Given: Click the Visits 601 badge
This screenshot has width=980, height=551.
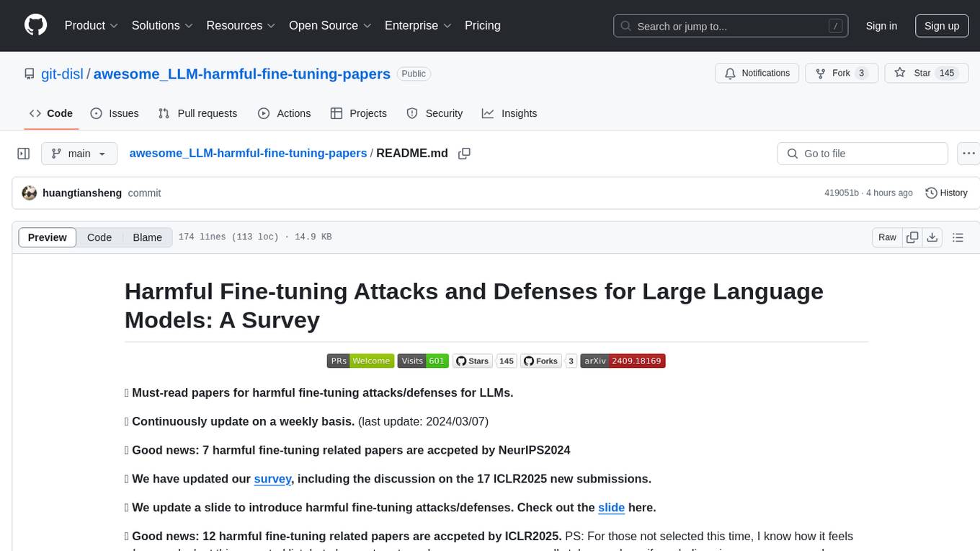Looking at the screenshot, I should coord(423,361).
